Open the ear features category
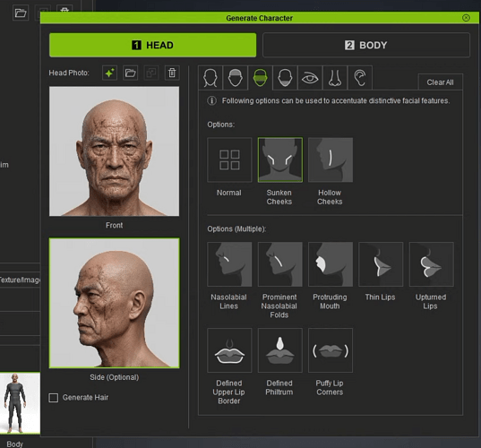Screen dimensions: 481x448 point(360,78)
